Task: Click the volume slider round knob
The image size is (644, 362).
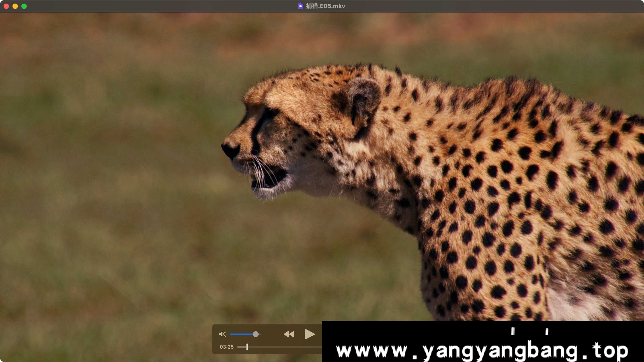Action: point(256,334)
